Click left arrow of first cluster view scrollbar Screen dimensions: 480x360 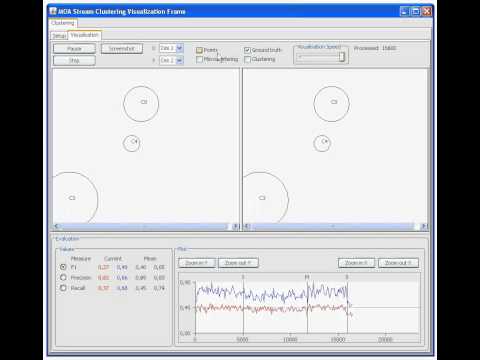point(56,226)
